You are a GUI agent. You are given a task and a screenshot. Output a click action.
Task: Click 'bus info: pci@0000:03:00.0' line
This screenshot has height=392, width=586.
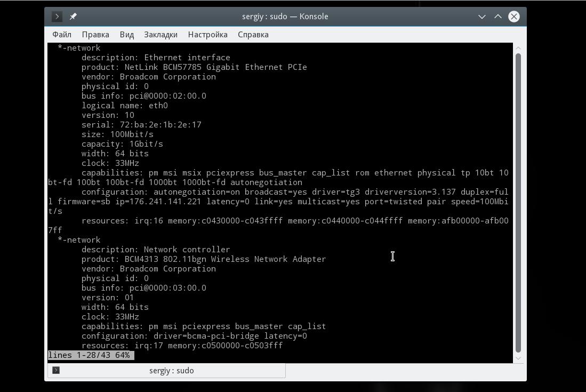click(144, 288)
